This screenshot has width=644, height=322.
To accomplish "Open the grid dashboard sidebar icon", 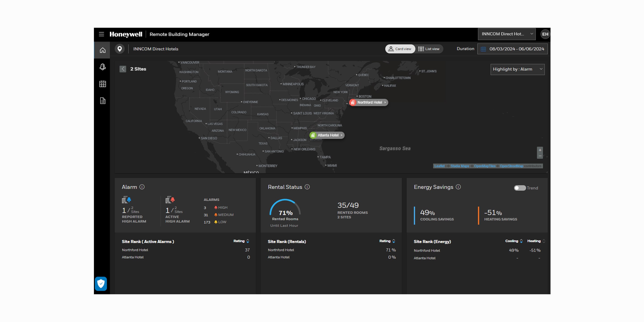I will click(102, 84).
